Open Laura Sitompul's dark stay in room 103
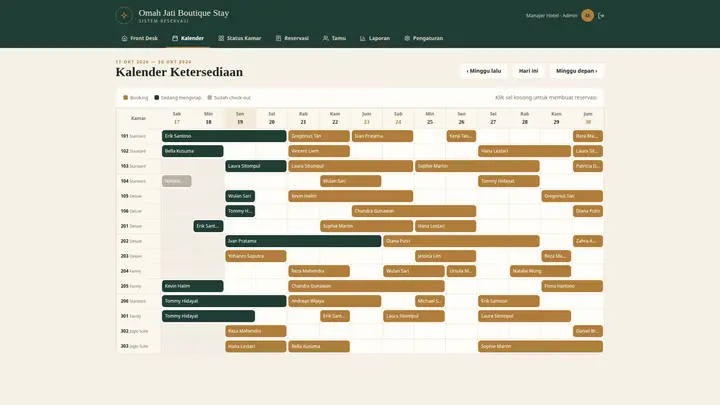The width and height of the screenshot is (720, 405). coord(256,166)
